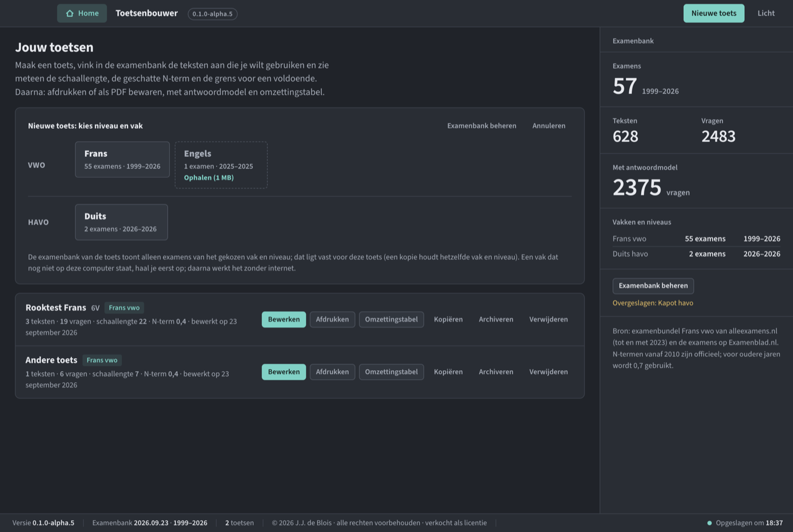The height and width of the screenshot is (532, 793).
Task: Choose the Duits havo subject card
Action: pos(121,222)
